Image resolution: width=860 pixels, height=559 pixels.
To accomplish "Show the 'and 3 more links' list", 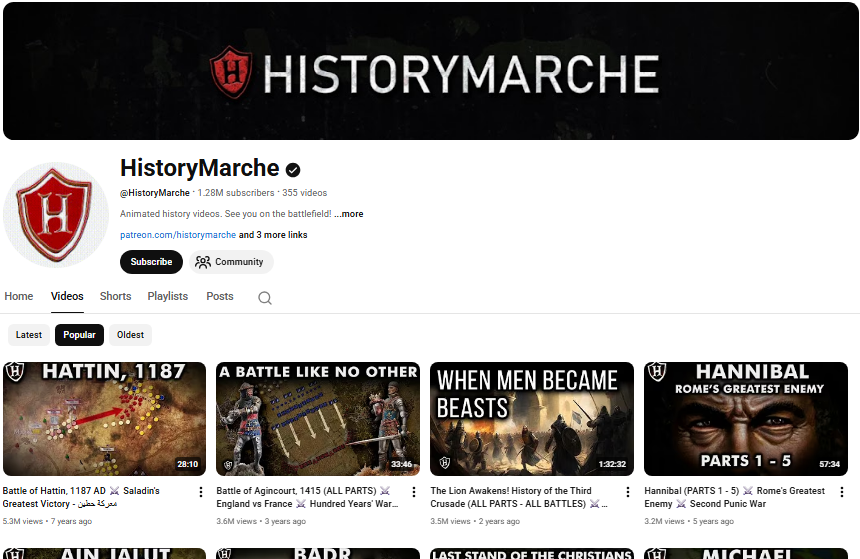I will click(x=273, y=235).
